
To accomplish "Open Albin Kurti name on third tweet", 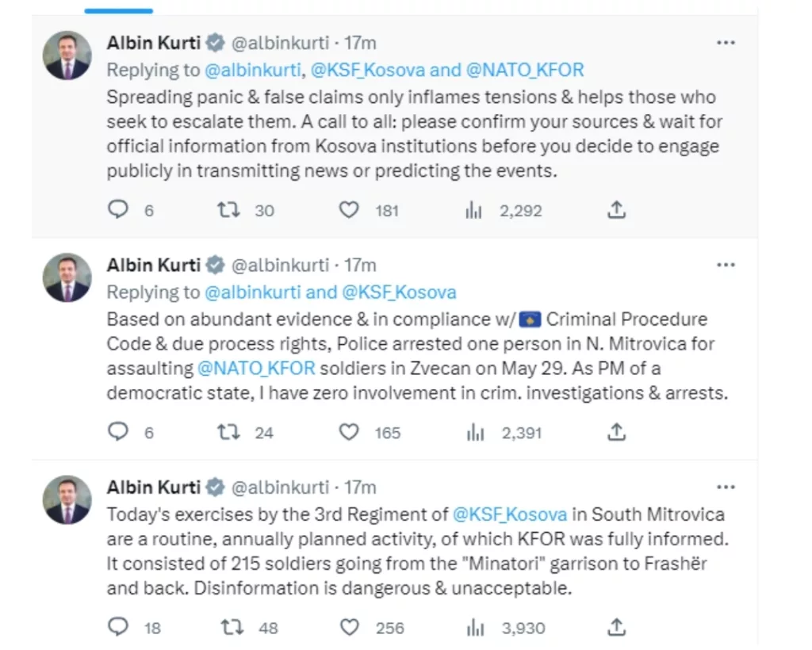I will point(153,487).
